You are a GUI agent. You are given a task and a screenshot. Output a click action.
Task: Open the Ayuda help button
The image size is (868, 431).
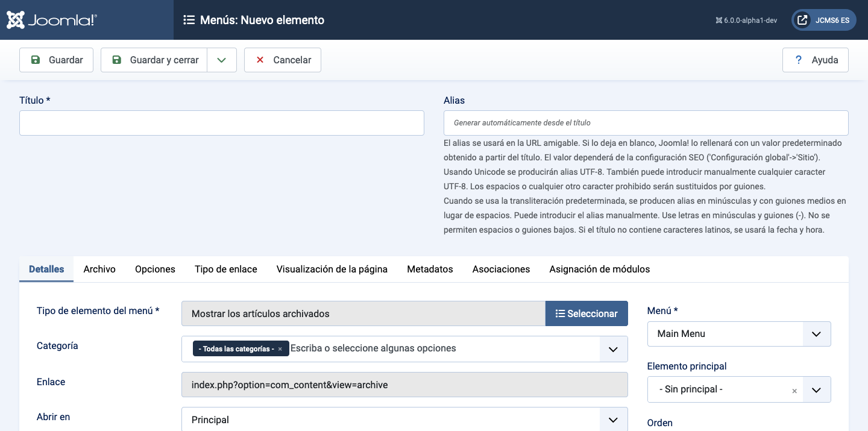click(816, 60)
